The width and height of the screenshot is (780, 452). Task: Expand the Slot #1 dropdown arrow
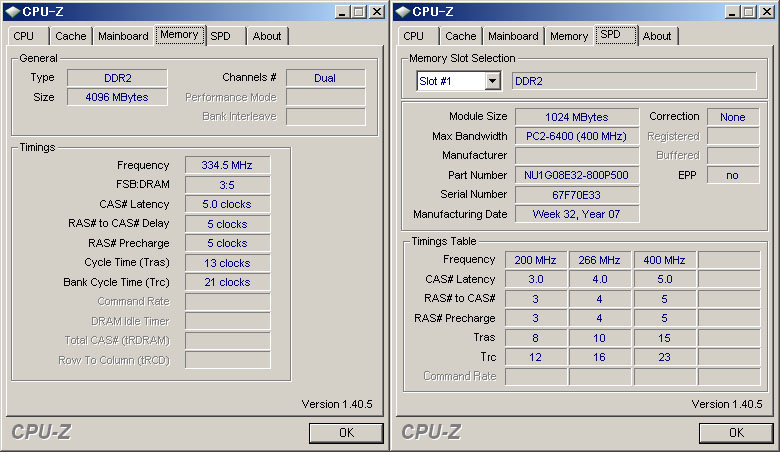pos(492,81)
